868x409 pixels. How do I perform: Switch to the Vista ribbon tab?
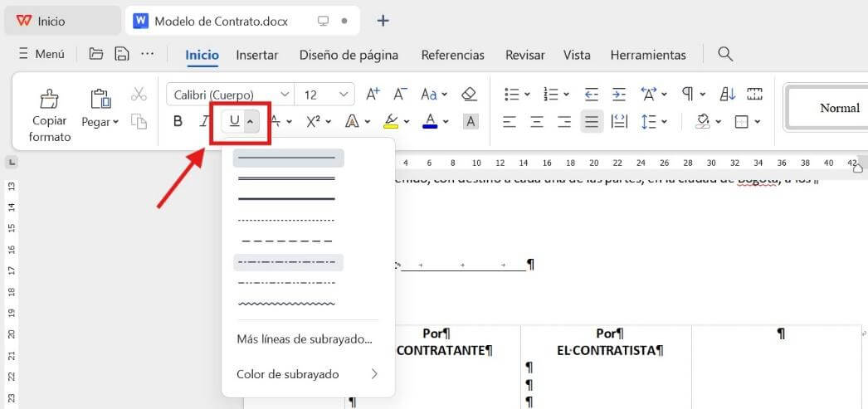[577, 55]
